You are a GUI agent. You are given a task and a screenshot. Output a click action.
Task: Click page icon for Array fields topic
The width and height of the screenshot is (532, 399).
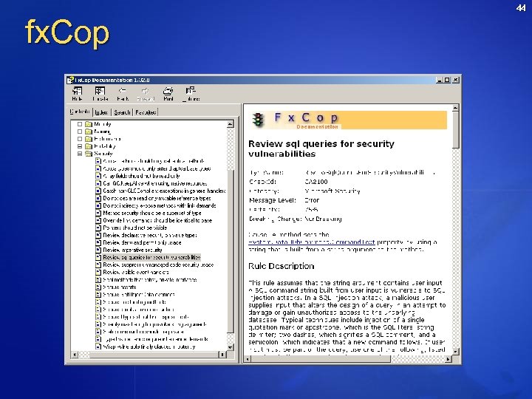[x=98, y=176]
